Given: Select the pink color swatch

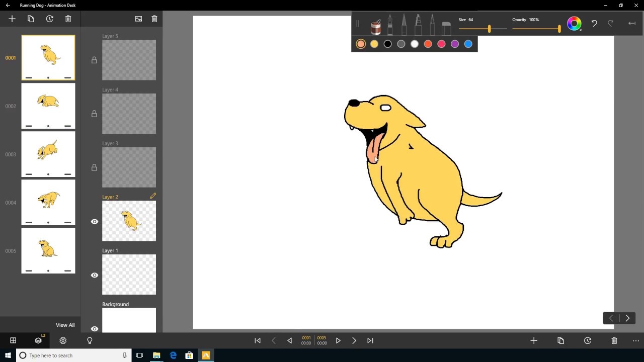Looking at the screenshot, I should click(x=441, y=44).
